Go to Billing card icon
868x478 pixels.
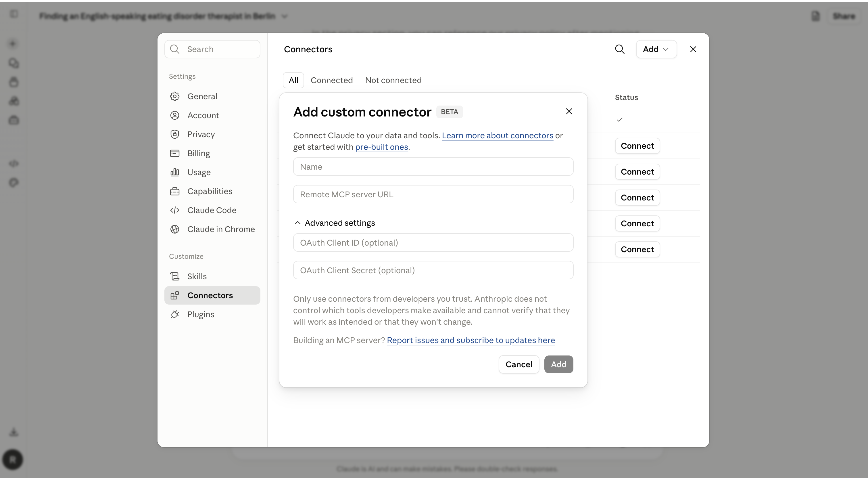point(174,153)
